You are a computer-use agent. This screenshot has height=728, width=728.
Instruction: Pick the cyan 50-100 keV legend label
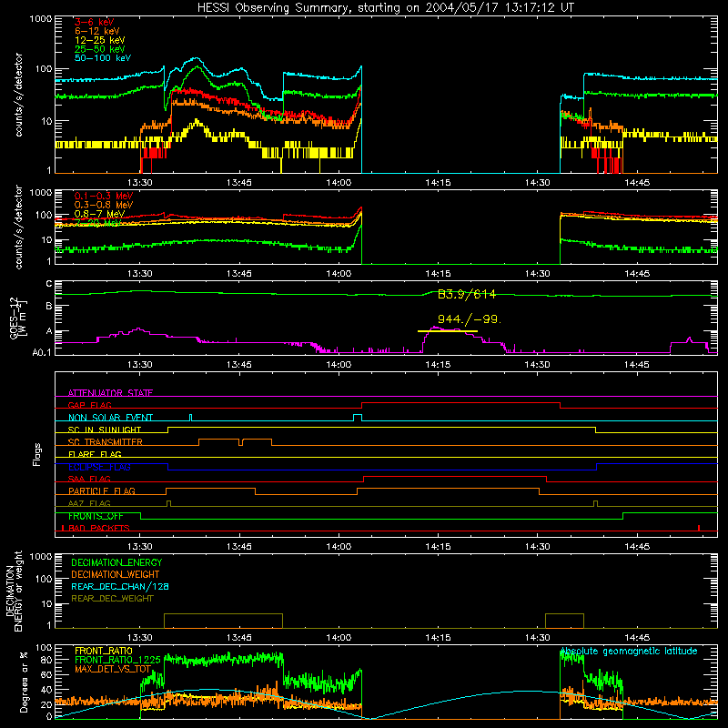(x=103, y=57)
